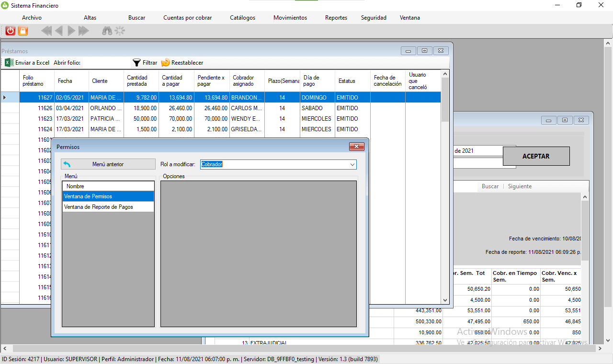This screenshot has height=364, width=613.
Task: Go to first record double-arrow icon
Action: tap(46, 31)
